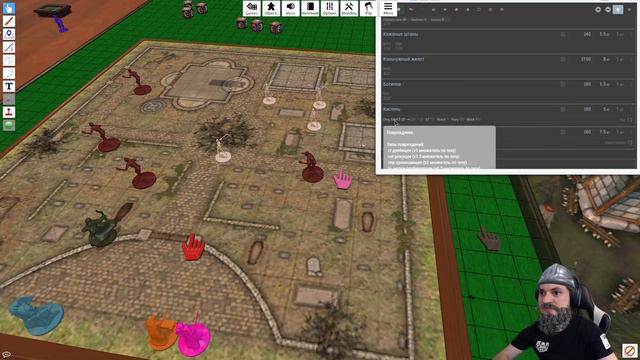Viewport: 640px width, 360px height.
Task: Click the 1100 value for 'Кольчужный жилет'
Action: (586, 60)
